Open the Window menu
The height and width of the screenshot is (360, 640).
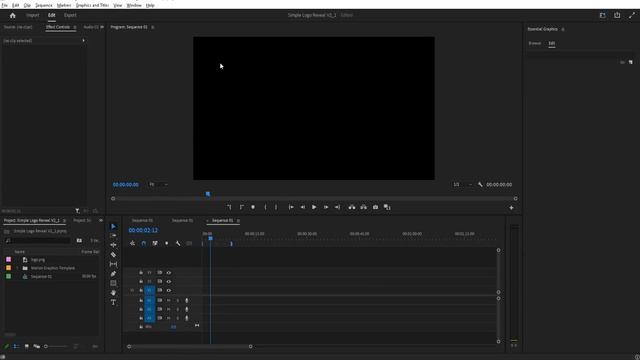134,5
